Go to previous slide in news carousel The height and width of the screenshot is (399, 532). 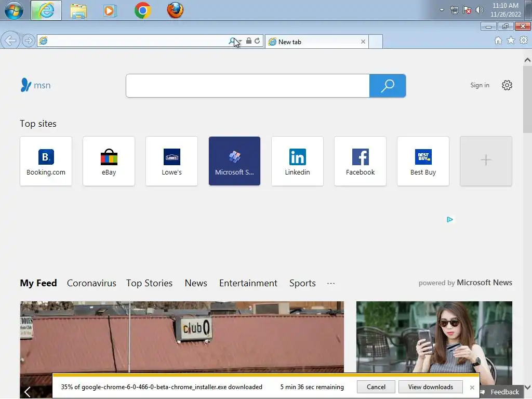tap(28, 392)
